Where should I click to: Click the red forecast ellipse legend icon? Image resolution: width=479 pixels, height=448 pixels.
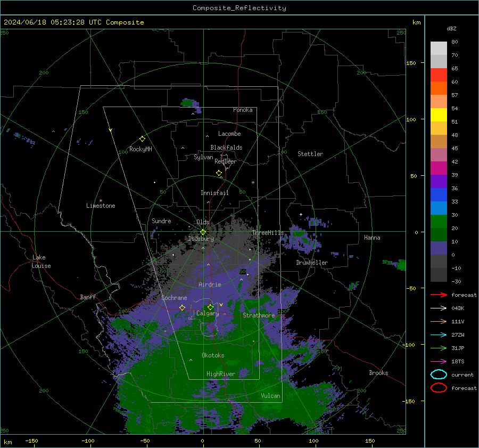(x=439, y=388)
